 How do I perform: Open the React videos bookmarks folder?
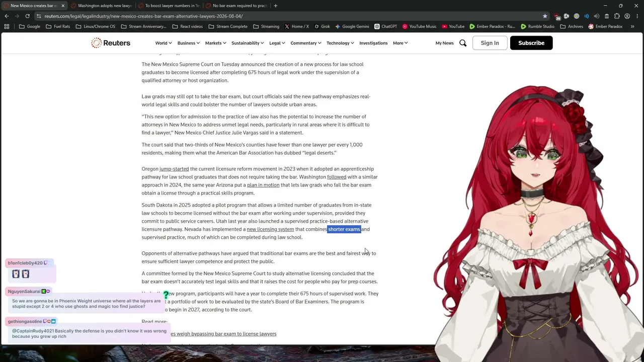187,27
